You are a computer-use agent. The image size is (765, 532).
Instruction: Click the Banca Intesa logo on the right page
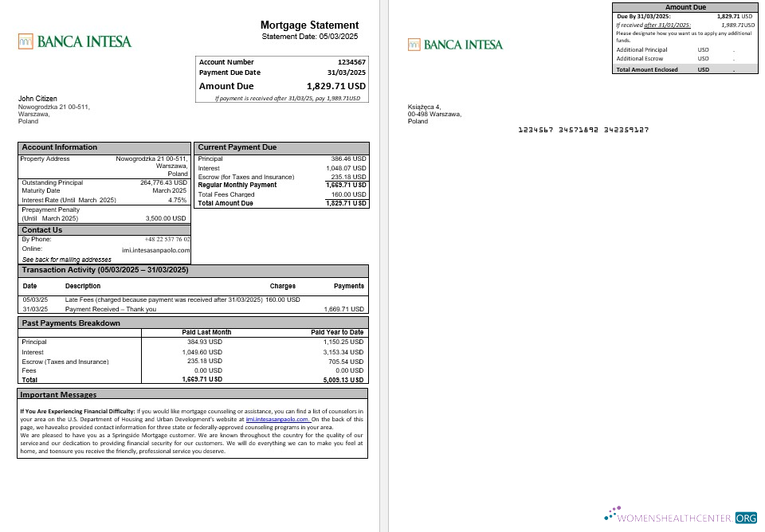pyautogui.click(x=455, y=45)
